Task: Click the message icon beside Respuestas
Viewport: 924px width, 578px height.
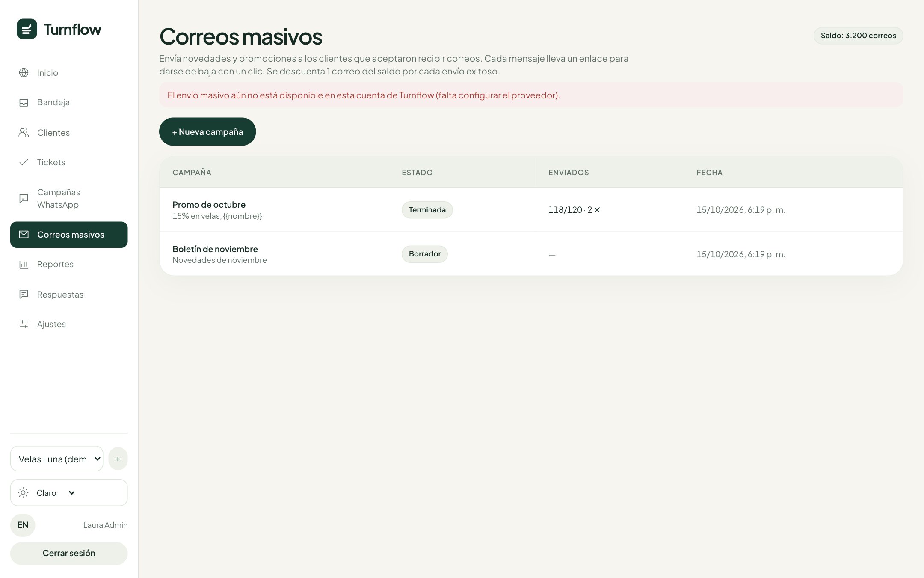Action: pos(24,295)
